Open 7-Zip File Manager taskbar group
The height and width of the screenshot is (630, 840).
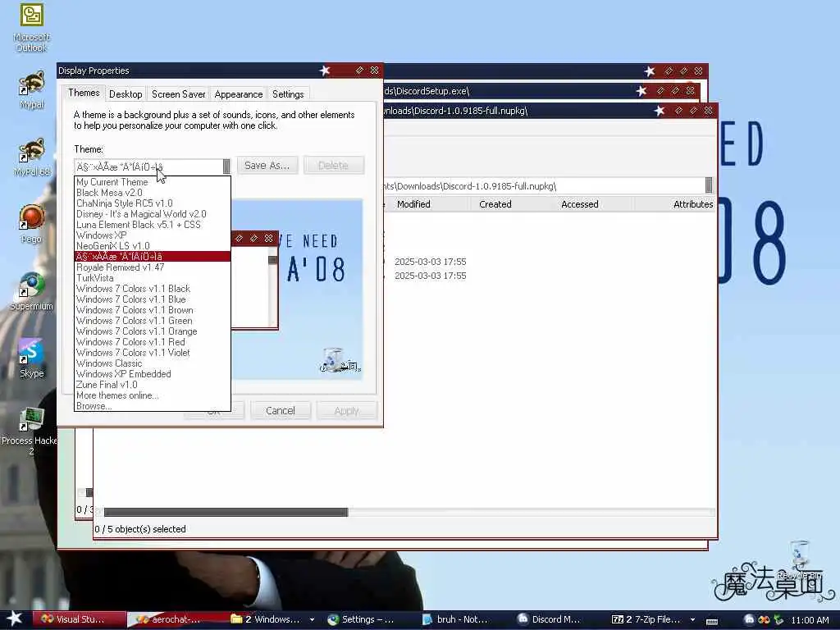(x=652, y=619)
